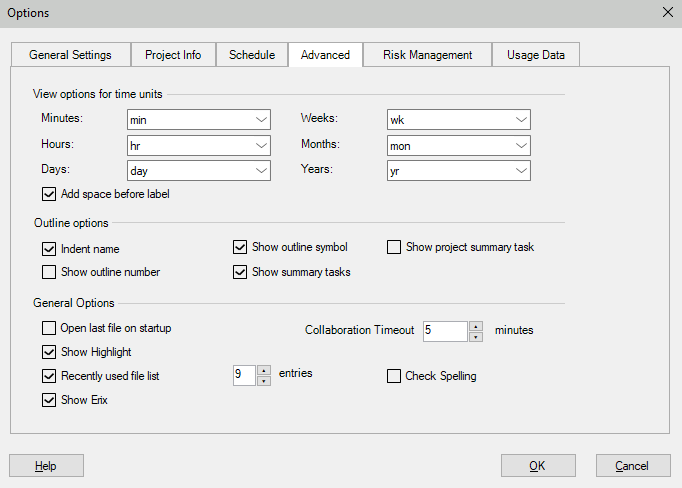Expand the Hours unit dropdown
The height and width of the screenshot is (488, 682).
(x=199, y=146)
